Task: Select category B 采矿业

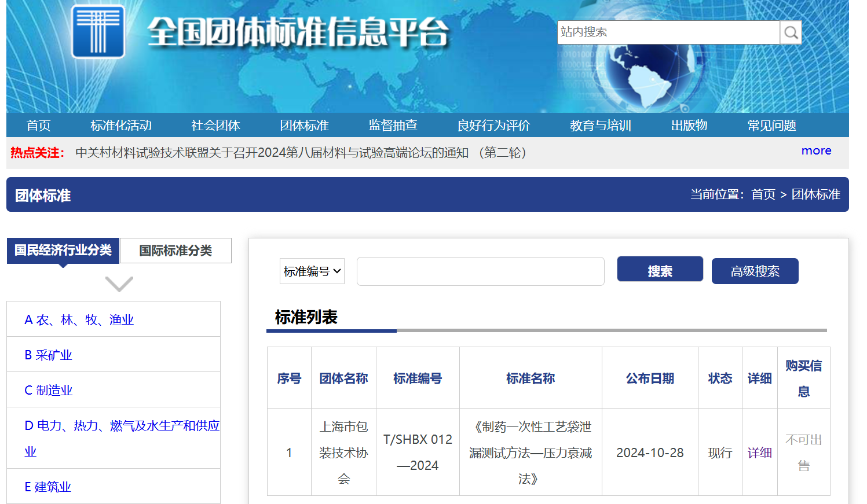Action: pyautogui.click(x=48, y=355)
